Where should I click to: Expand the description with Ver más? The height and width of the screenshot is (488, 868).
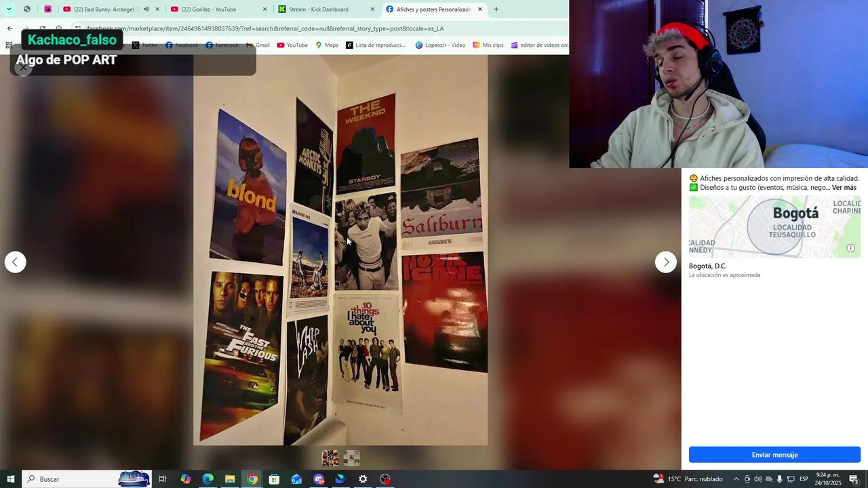pos(844,188)
